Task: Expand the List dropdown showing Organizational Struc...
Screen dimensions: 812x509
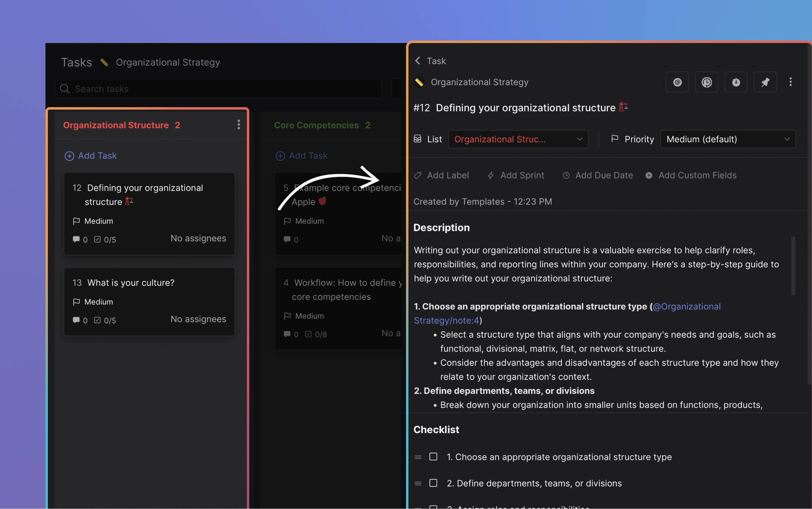Action: tap(518, 139)
